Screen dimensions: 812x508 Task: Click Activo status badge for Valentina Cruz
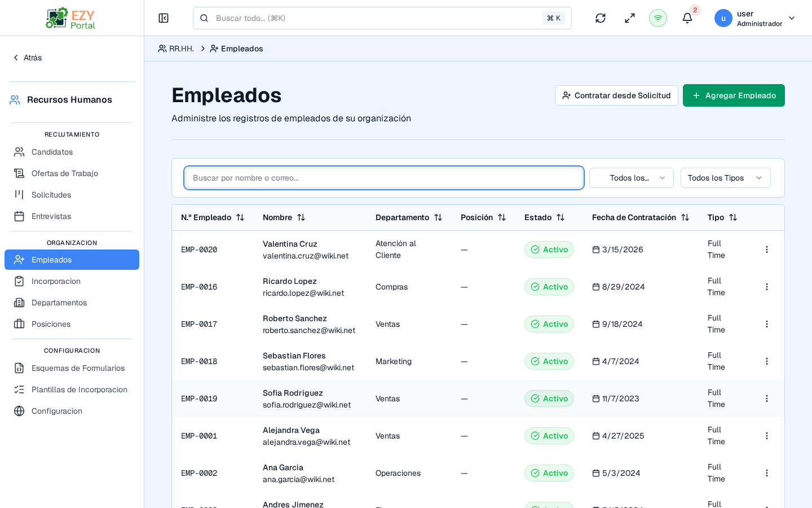coord(549,249)
